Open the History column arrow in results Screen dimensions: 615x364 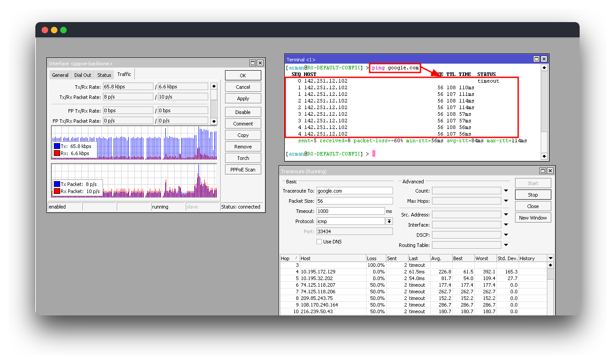[550, 258]
